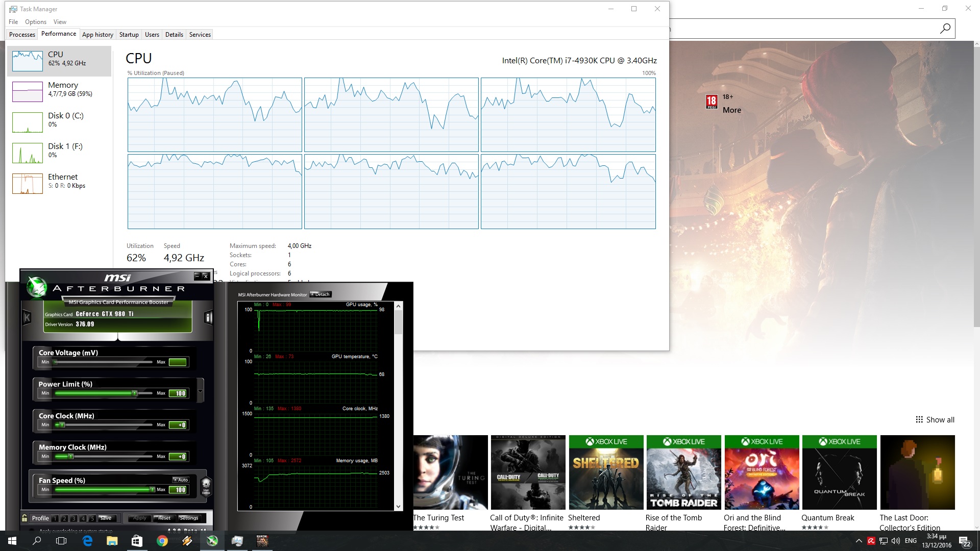The image size is (980, 551).
Task: Click the fan User Define gear icon
Action: (x=206, y=485)
